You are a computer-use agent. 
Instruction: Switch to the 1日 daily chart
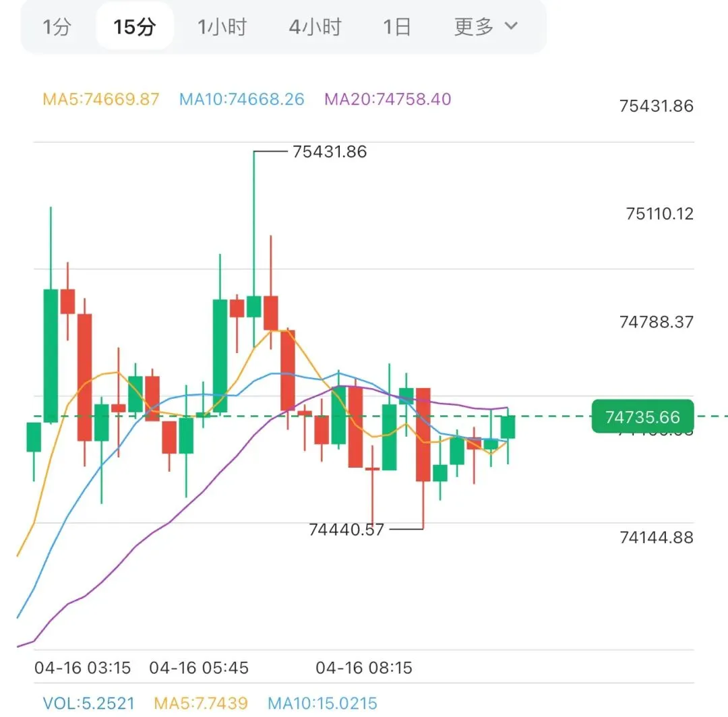(397, 28)
